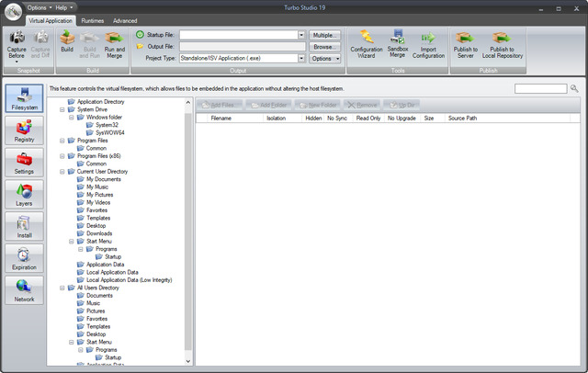
Task: Open the Project Type dropdown
Action: coord(301,58)
